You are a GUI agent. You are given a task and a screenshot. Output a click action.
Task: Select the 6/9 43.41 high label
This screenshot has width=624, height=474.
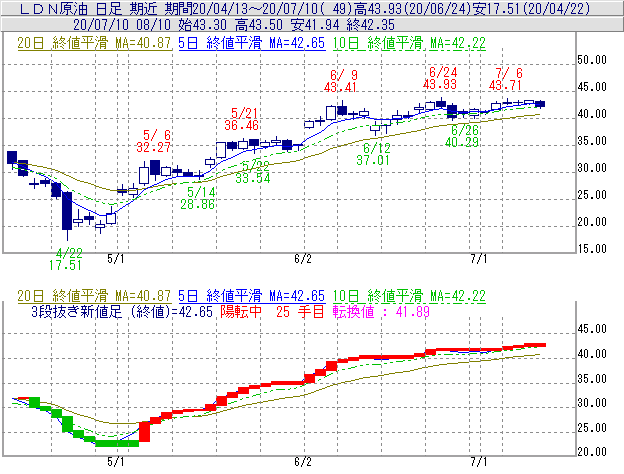pos(341,81)
